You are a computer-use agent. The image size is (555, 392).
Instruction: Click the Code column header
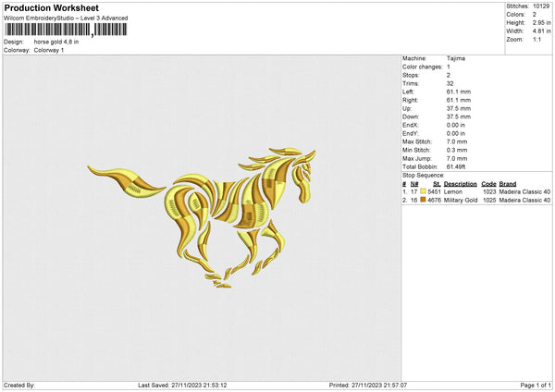[x=488, y=184]
